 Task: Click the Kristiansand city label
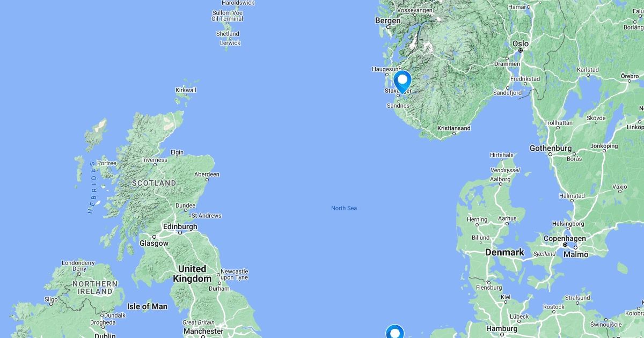point(454,128)
